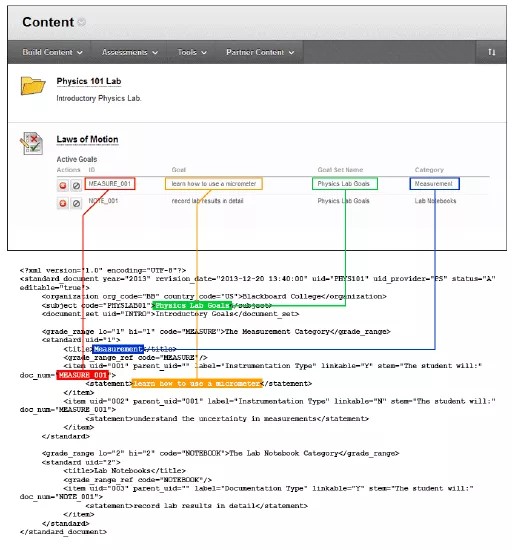Click the reorder arrows icon in toolbar
Screen dimensions: 515x550
point(491,52)
